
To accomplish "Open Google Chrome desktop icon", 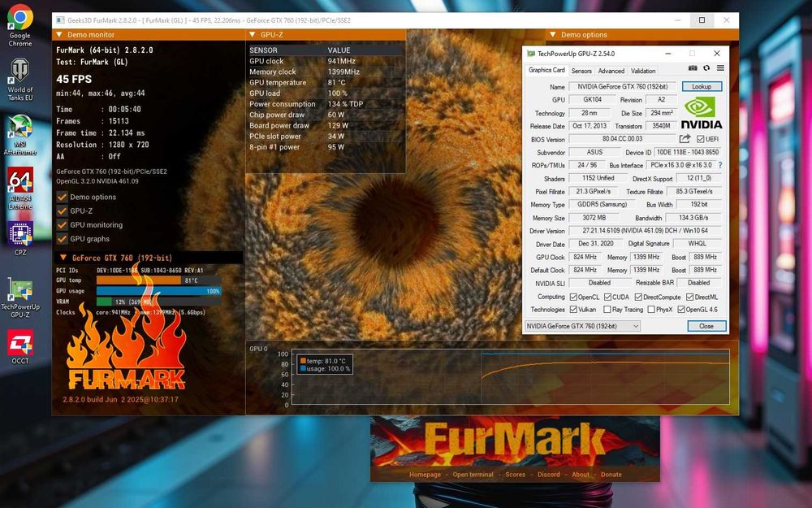I will click(x=20, y=25).
